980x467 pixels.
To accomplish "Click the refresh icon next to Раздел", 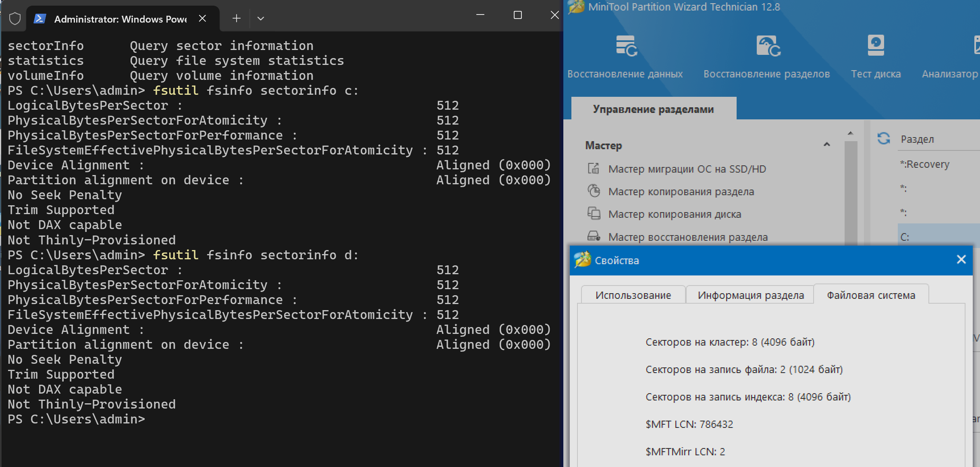I will (883, 139).
